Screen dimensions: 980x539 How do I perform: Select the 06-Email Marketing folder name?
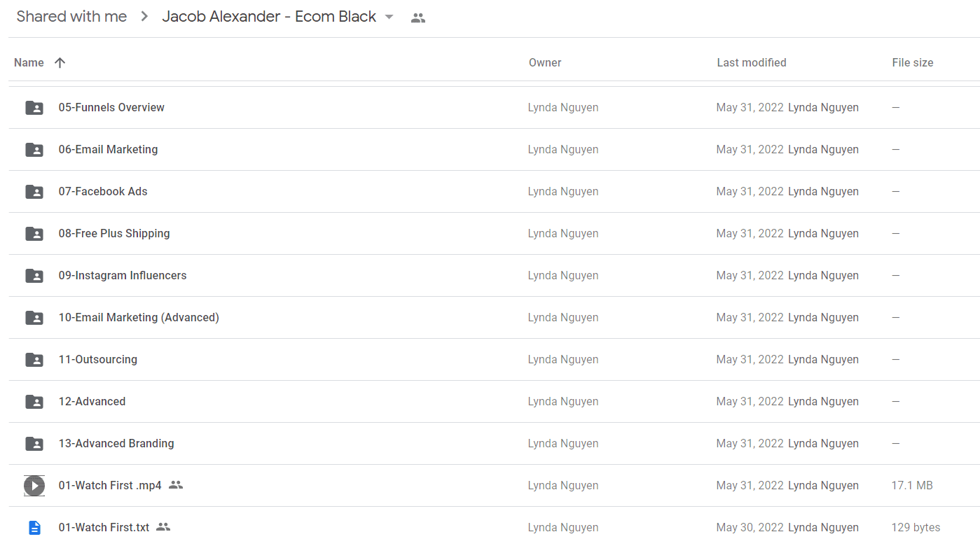pyautogui.click(x=108, y=149)
